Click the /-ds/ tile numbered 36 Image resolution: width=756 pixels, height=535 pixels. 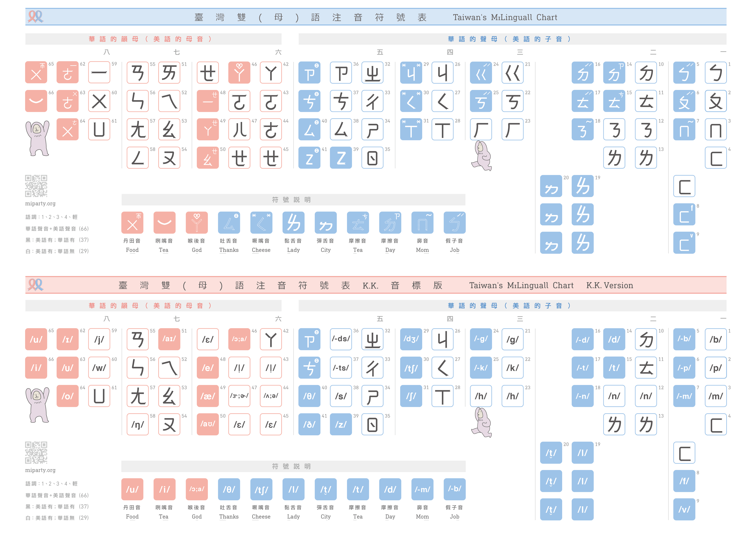(341, 339)
